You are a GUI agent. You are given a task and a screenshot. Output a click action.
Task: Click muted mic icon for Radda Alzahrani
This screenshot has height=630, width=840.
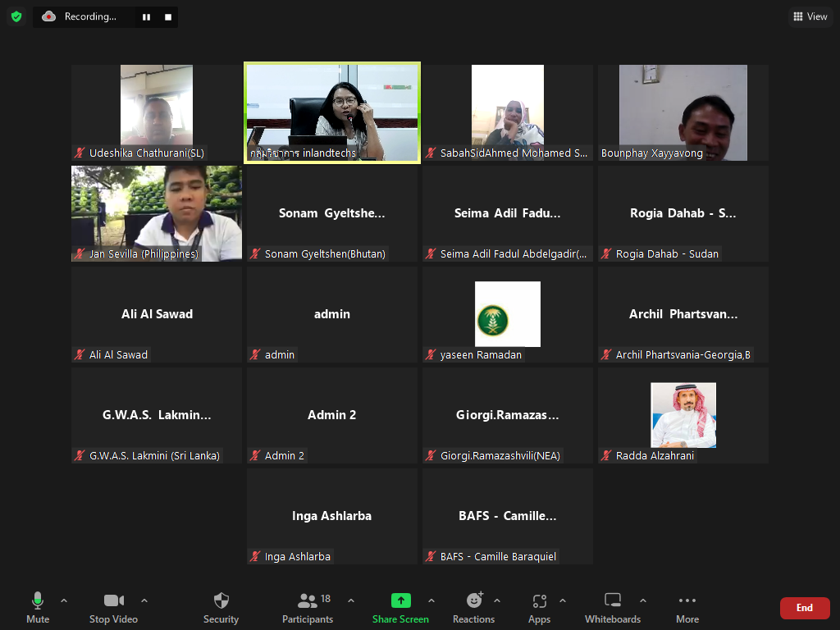(x=606, y=455)
